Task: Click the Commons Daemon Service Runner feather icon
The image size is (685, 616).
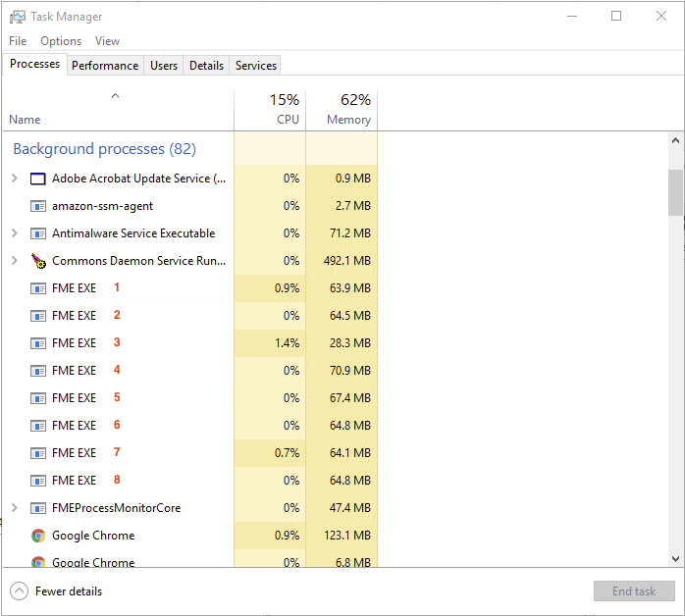Action: 38,261
